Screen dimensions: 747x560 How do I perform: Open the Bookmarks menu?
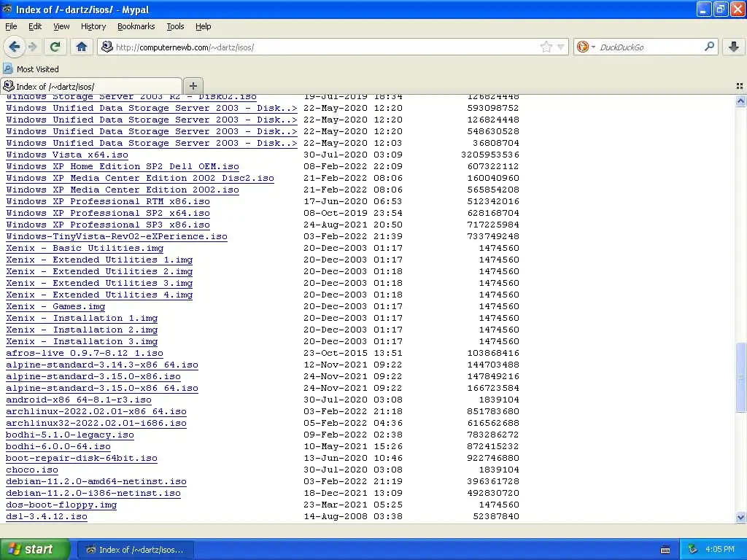136,26
